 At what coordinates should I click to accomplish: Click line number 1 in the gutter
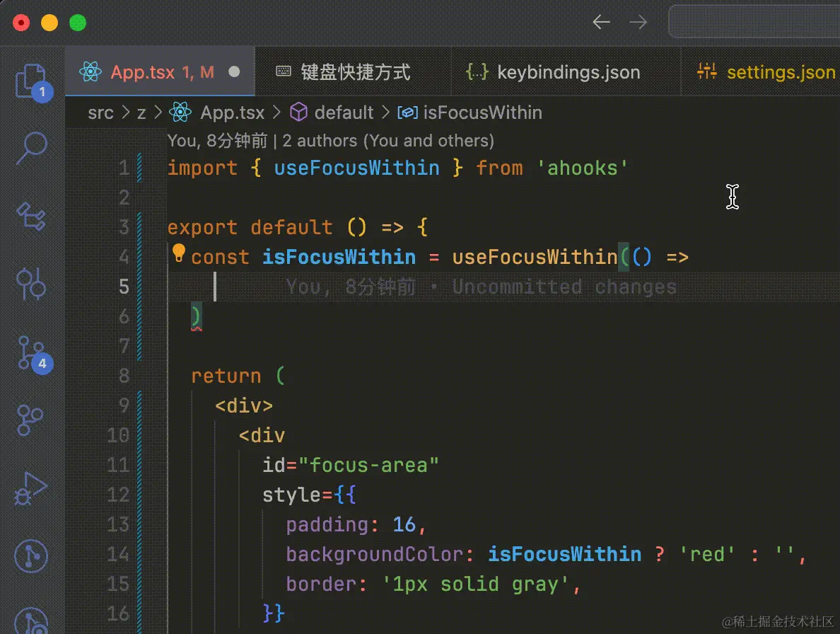pyautogui.click(x=124, y=168)
